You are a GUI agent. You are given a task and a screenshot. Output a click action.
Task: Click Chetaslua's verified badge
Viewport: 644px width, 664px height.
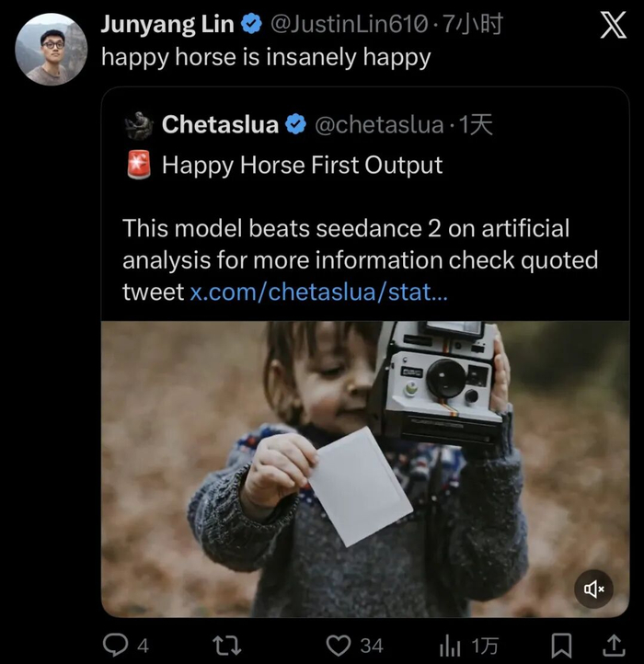click(296, 125)
